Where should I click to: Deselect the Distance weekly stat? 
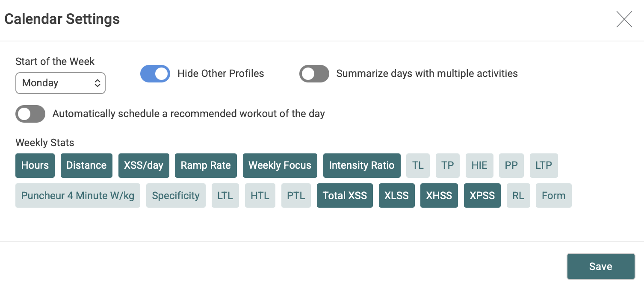[x=86, y=165]
